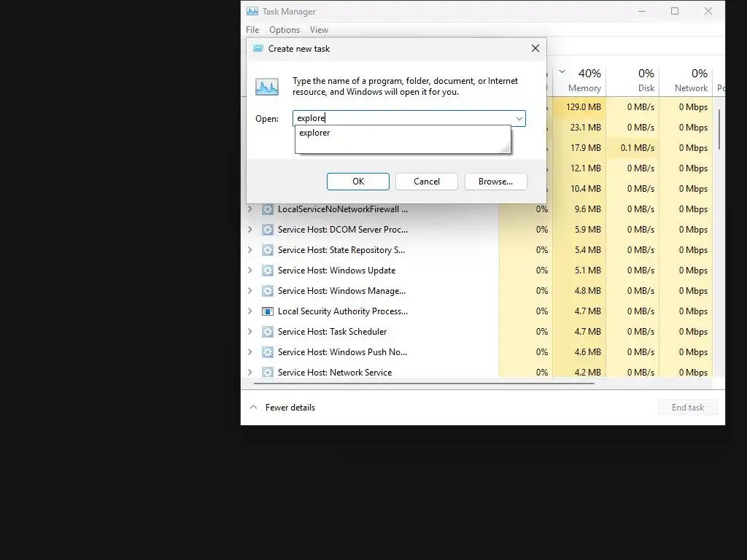Screen dimensions: 747x560
Task: Click the Windows Update service gear icon
Action: 268,271
